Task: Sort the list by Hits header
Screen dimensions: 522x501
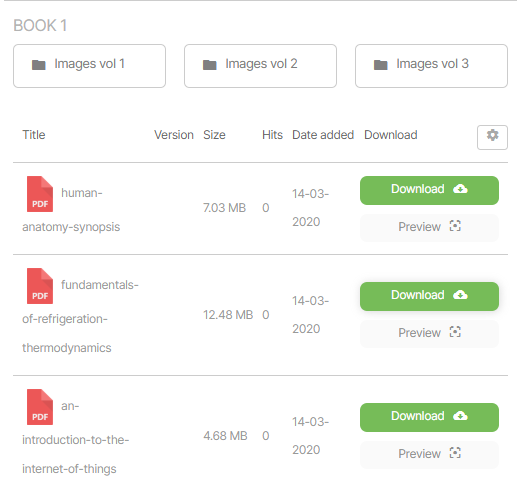Action: (x=272, y=135)
